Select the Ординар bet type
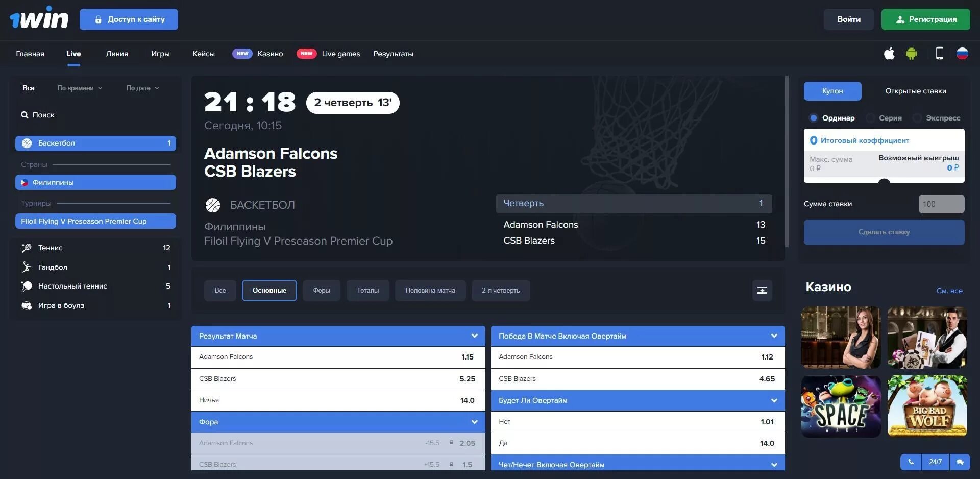Image resolution: width=980 pixels, height=479 pixels. [832, 118]
